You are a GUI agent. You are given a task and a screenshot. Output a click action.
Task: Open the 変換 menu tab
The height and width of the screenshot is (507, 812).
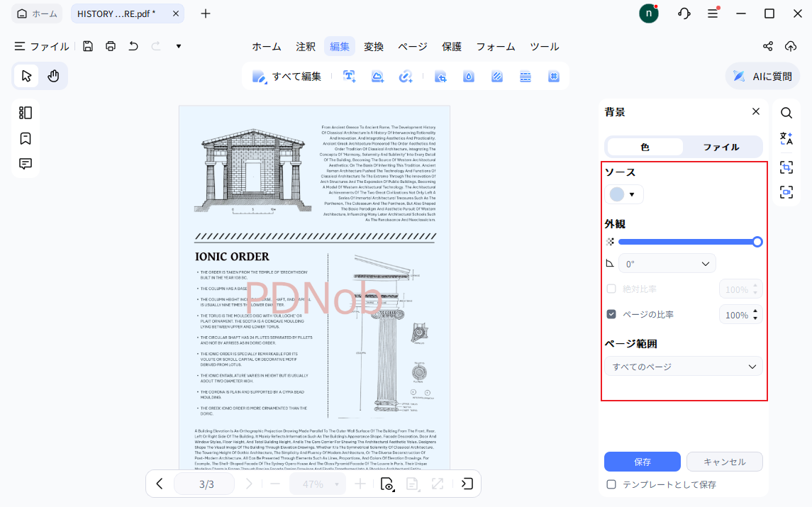(373, 47)
